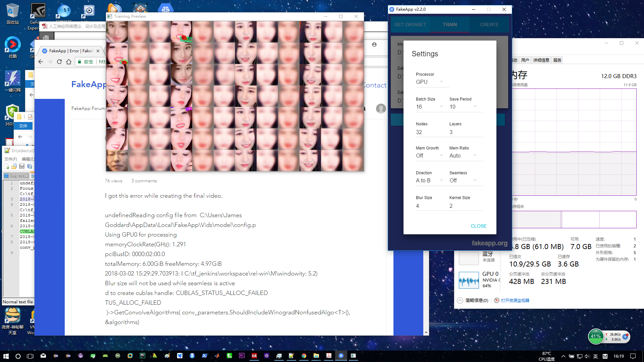Open Android Studio taskbar icon
The width and height of the screenshot is (644, 362).
pyautogui.click(x=105, y=356)
